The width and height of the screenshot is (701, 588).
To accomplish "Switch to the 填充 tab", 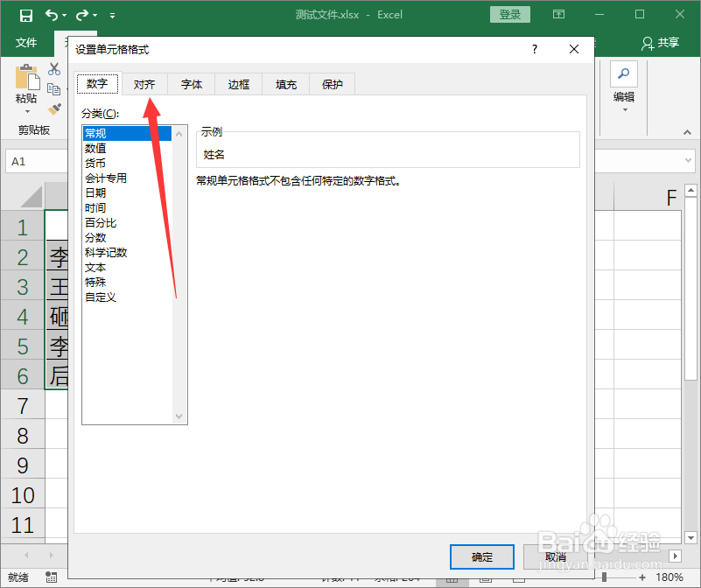I will click(x=286, y=85).
